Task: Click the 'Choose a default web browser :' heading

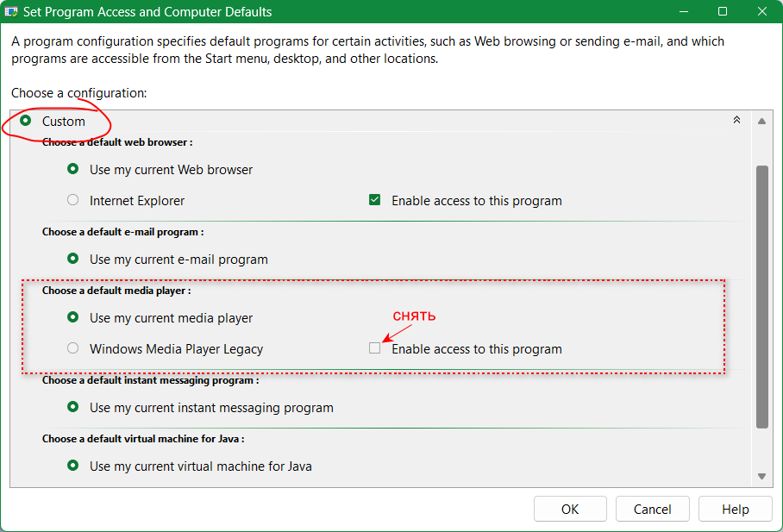Action: [117, 142]
